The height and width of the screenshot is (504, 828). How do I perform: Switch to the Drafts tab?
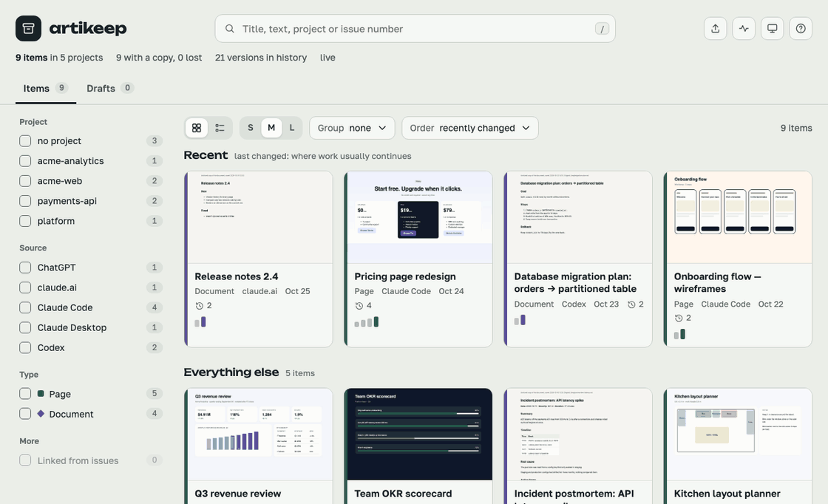pyautogui.click(x=109, y=88)
